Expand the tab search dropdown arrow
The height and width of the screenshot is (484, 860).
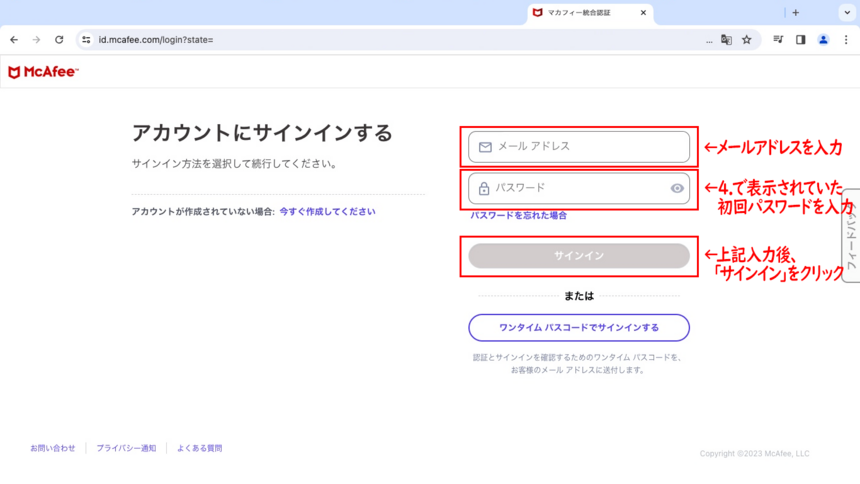[x=847, y=13]
